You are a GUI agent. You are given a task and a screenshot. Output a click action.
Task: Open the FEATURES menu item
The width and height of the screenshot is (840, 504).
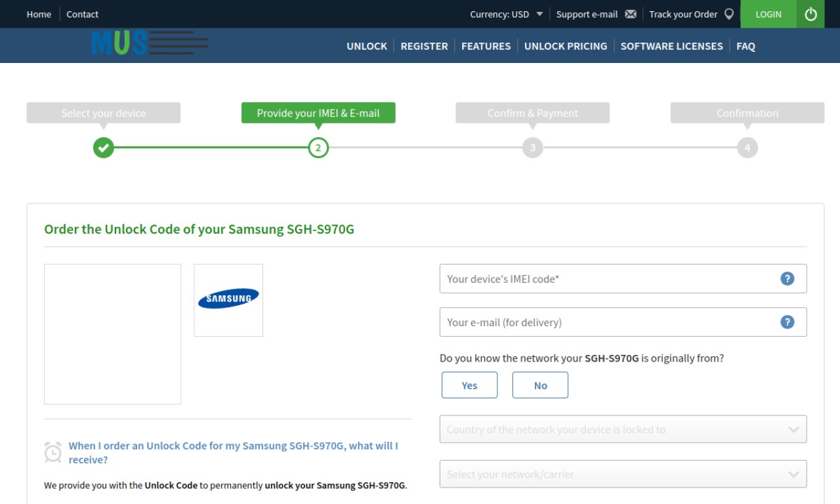pyautogui.click(x=486, y=46)
